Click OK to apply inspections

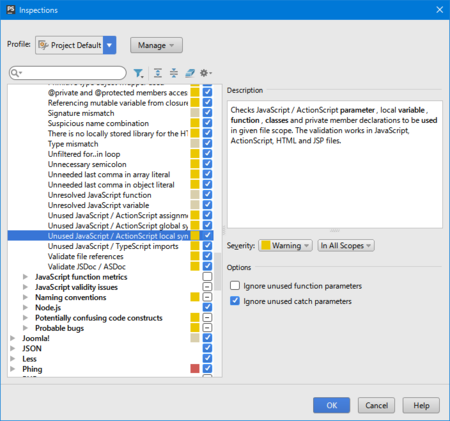click(331, 405)
